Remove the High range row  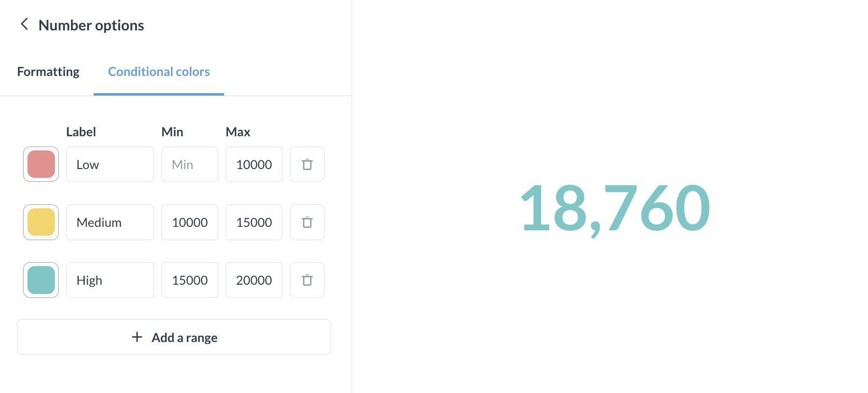click(x=307, y=280)
